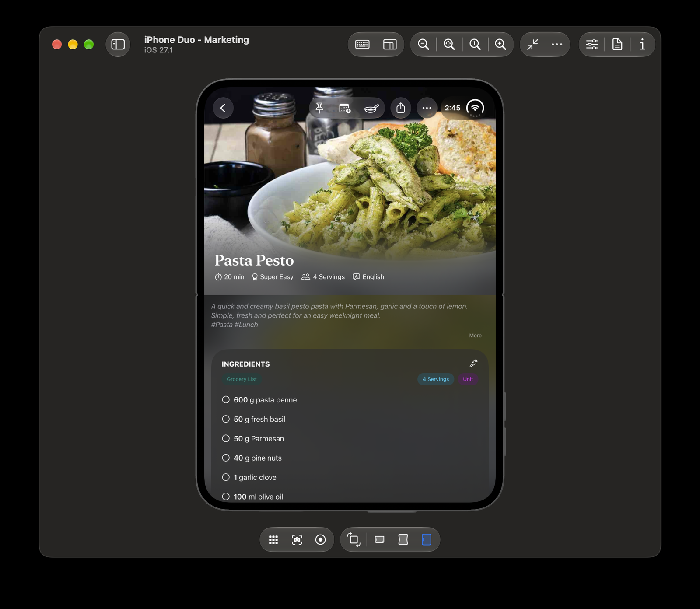Change the 4 Servings selector pill
The height and width of the screenshot is (609, 700).
436,379
